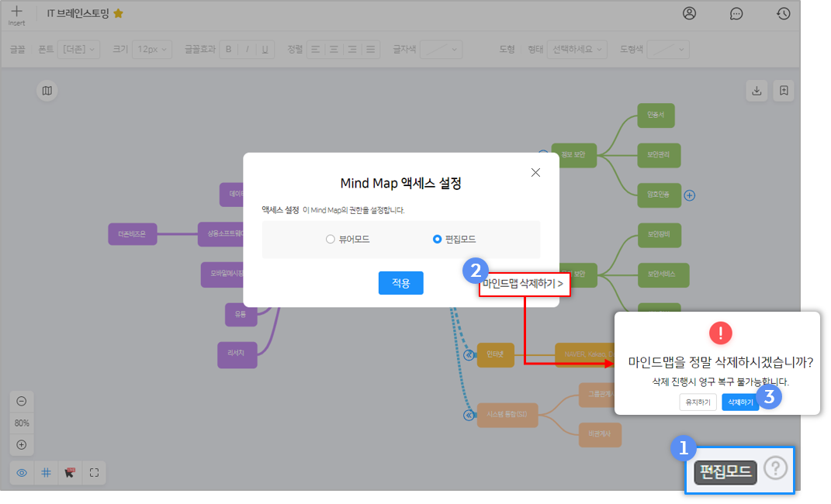831x504 pixels.
Task: Toggle the eye visibility icon
Action: [x=22, y=473]
